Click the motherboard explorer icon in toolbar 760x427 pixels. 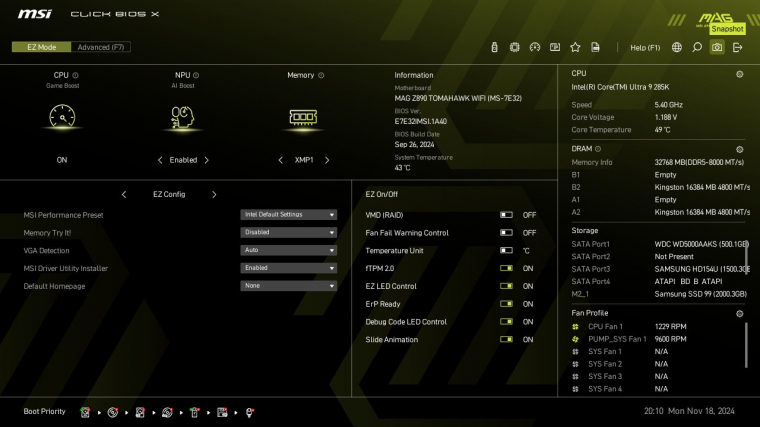point(555,47)
